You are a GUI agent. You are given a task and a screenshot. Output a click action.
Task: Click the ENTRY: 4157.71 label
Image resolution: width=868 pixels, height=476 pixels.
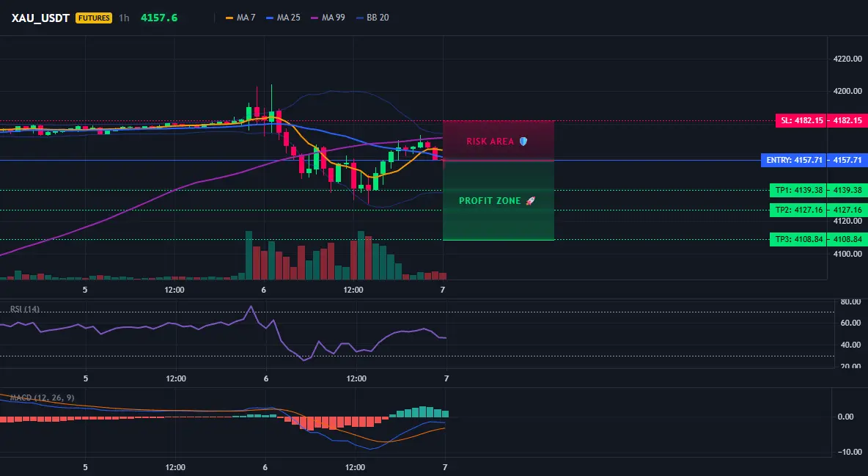[794, 160]
